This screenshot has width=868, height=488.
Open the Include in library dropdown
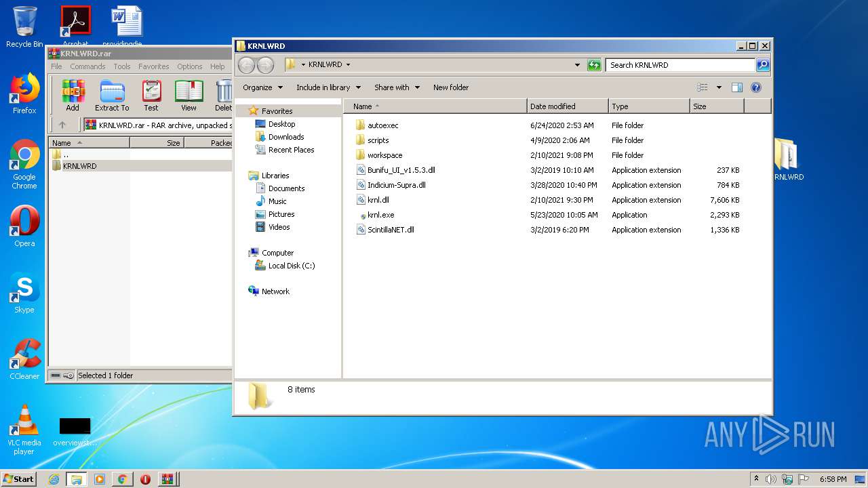(x=328, y=87)
